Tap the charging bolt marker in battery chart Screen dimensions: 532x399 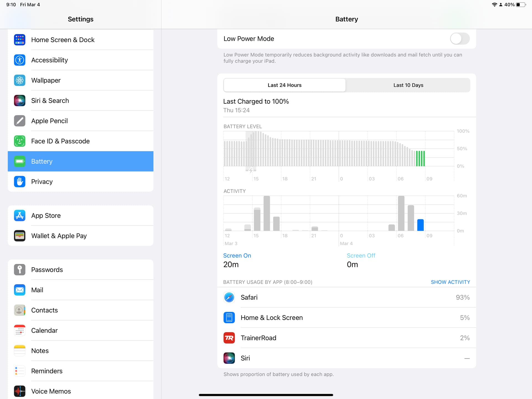pyautogui.click(x=251, y=170)
